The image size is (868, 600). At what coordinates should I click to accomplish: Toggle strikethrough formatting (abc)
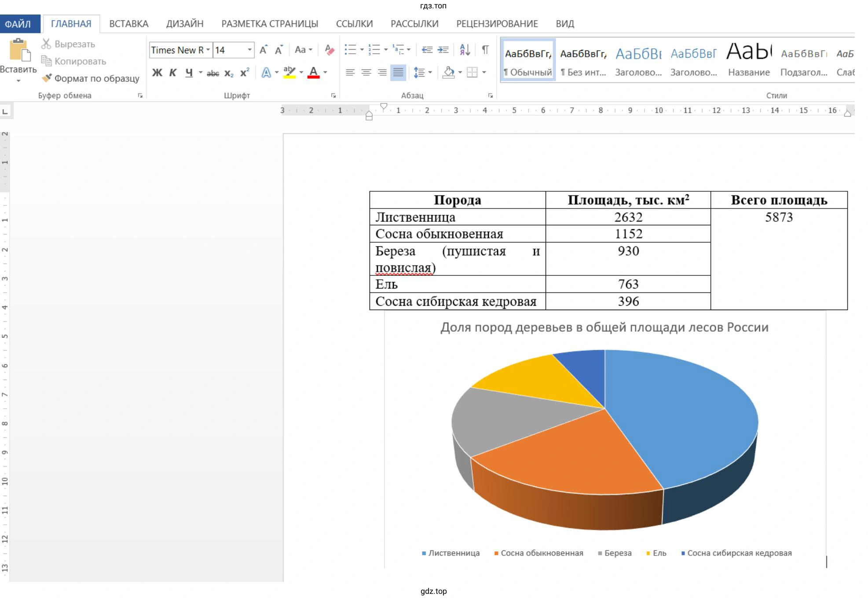pyautogui.click(x=213, y=73)
